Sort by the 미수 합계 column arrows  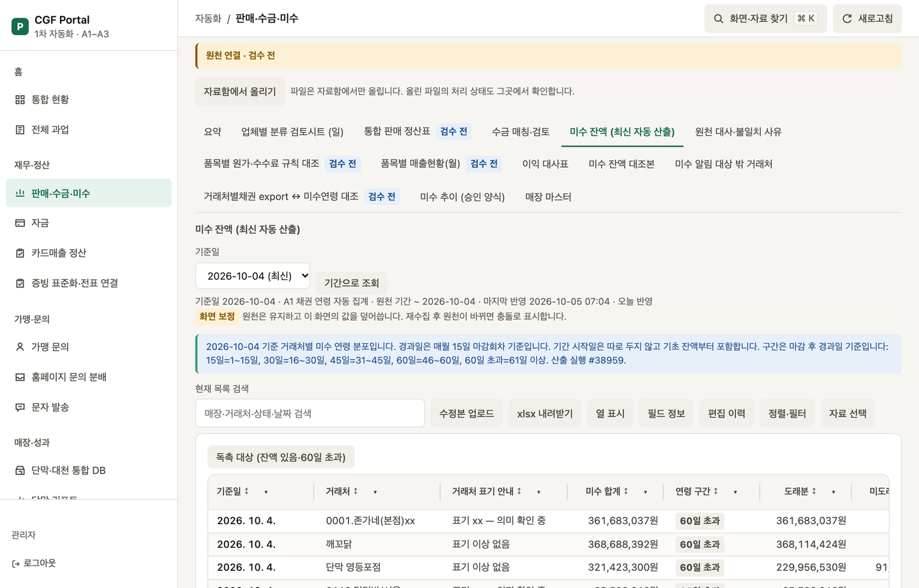tap(625, 491)
